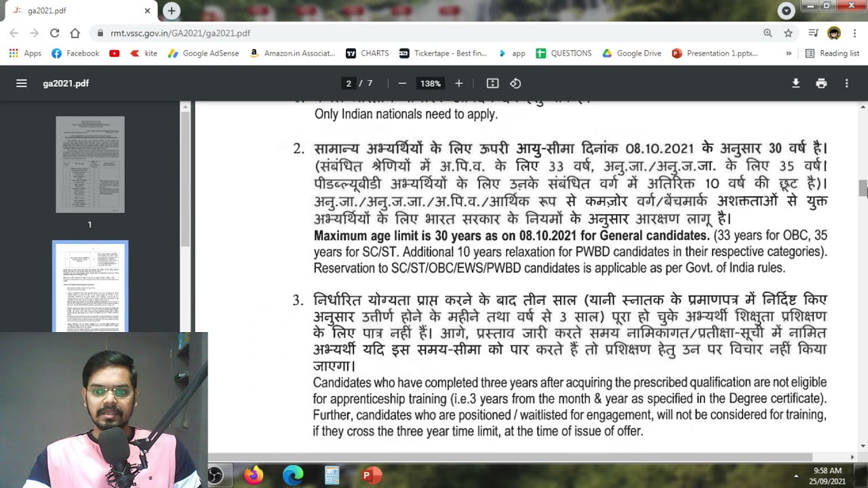Select page 1 thumbnail in sidebar
Image resolution: width=868 pixels, height=488 pixels.
(x=90, y=165)
